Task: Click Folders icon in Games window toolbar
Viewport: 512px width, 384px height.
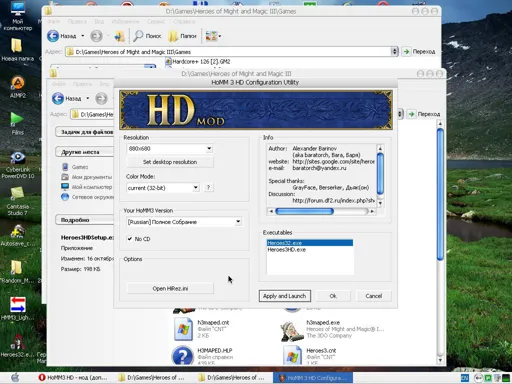Action: tap(173, 36)
